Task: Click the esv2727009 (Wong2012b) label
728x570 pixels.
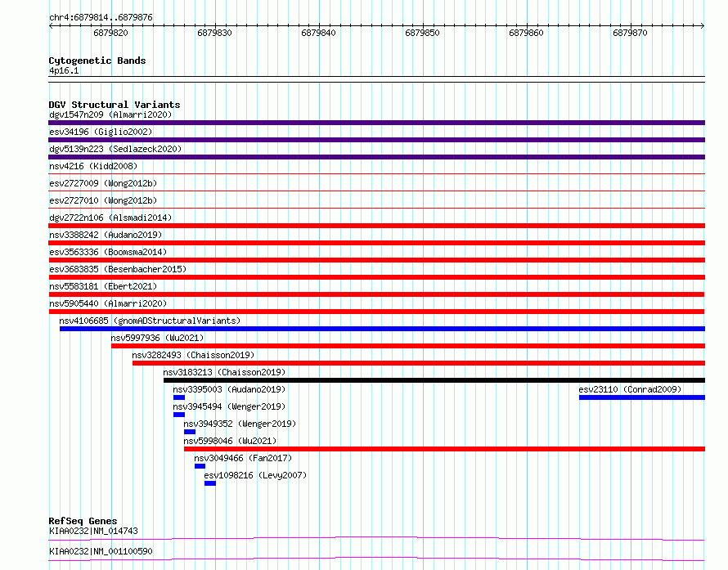Action: pos(103,183)
